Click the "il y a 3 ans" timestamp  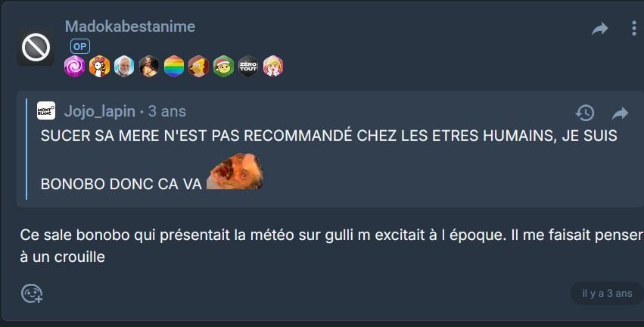[607, 293]
